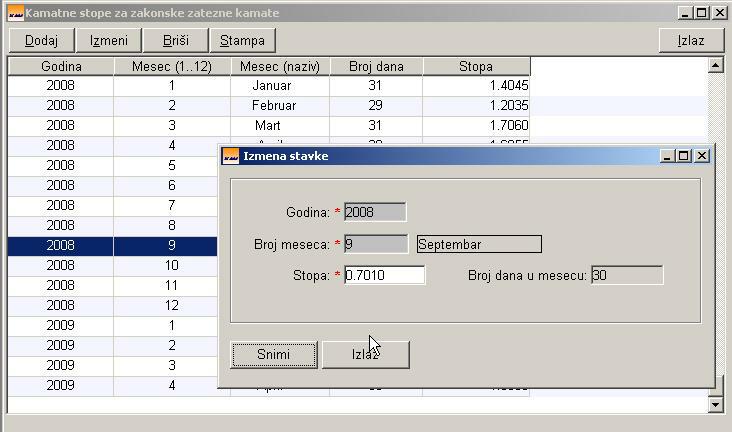Image resolution: width=732 pixels, height=432 pixels.
Task: Click the Stopa input field with 0.7010
Action: coord(384,275)
